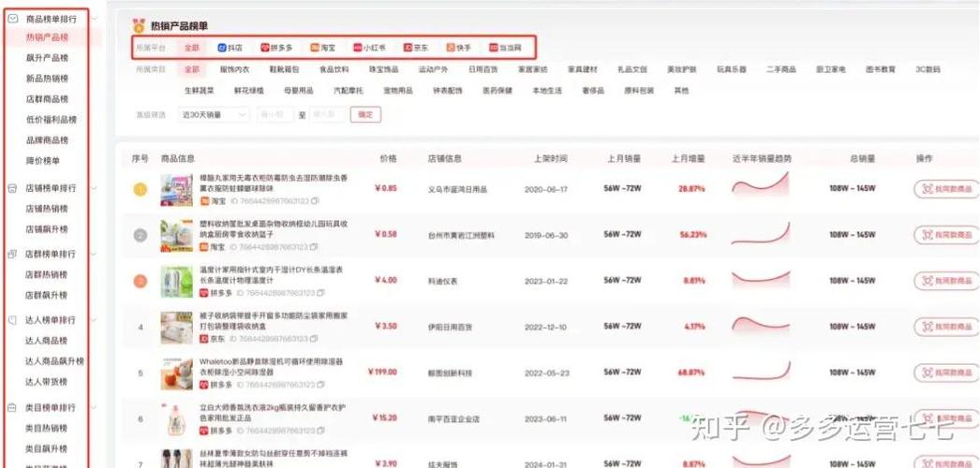Filter platform by 快手
Viewport: 980px width, 468px height.
tap(459, 48)
